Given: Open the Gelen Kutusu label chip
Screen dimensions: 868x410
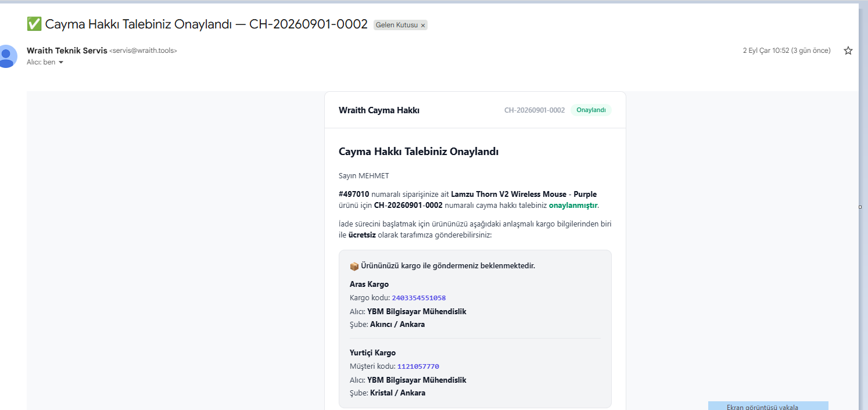Looking at the screenshot, I should tap(396, 25).
